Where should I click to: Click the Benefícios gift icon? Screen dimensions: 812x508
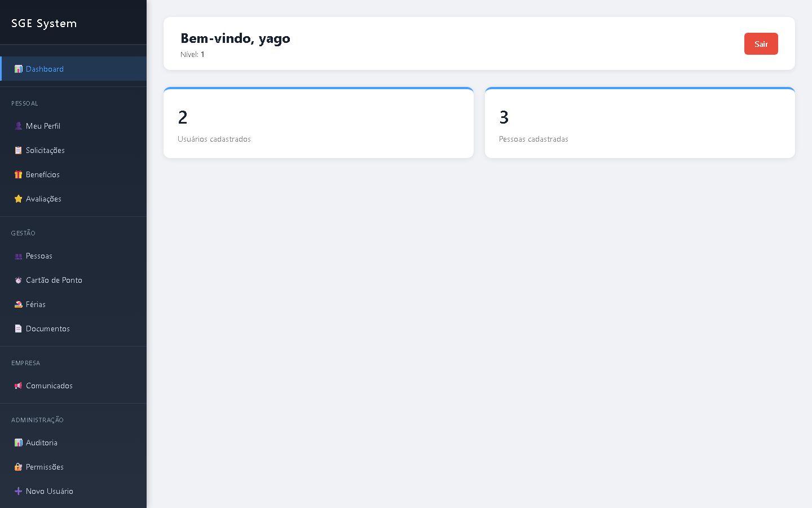point(18,174)
